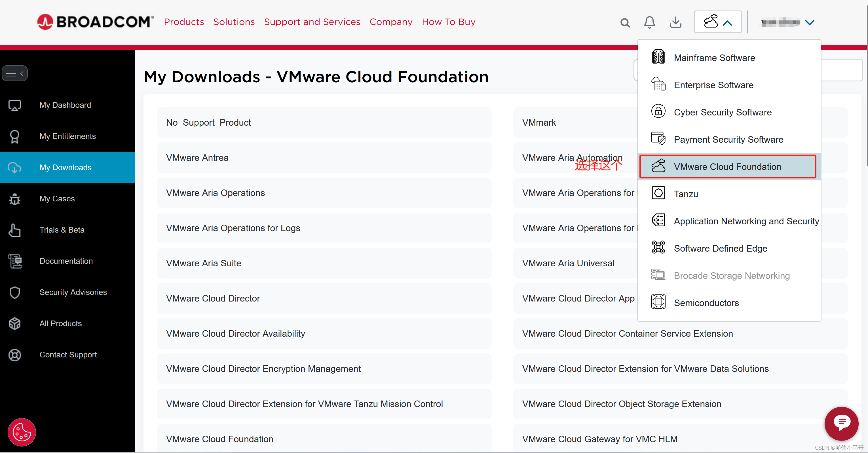Go to My Entitlements in sidebar
The width and height of the screenshot is (868, 453).
pos(67,136)
